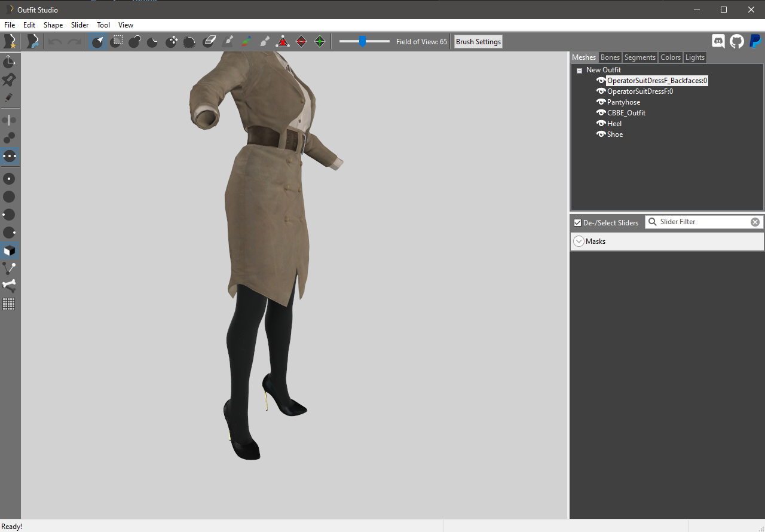Select the Inflate brush tool
765x532 pixels.
tap(134, 41)
